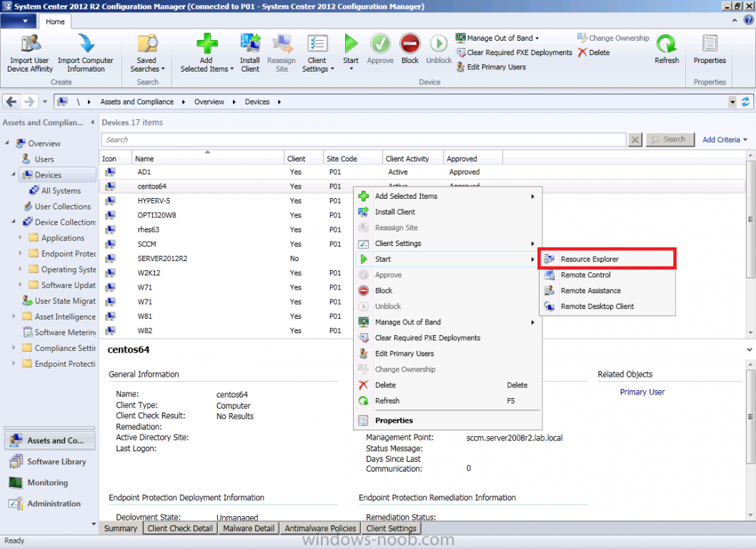Select Edit Primary Users in context menu
Image resolution: width=756 pixels, height=549 pixels.
[447, 354]
